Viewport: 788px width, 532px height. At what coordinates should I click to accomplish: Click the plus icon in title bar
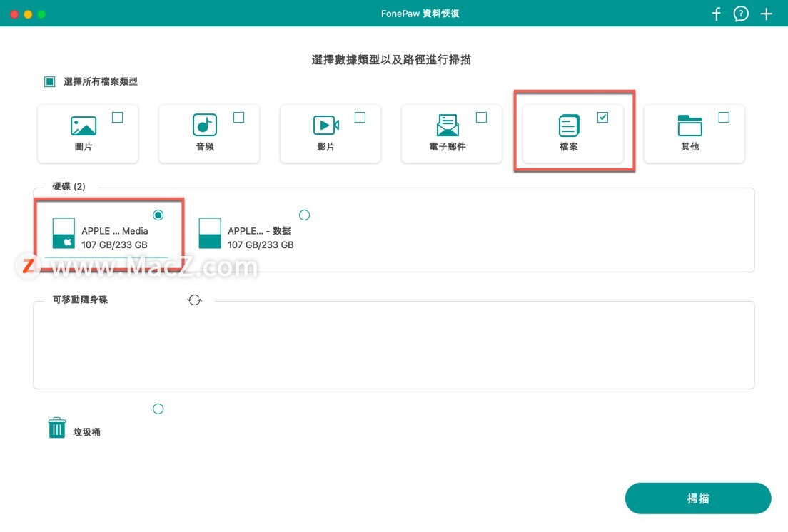point(766,14)
